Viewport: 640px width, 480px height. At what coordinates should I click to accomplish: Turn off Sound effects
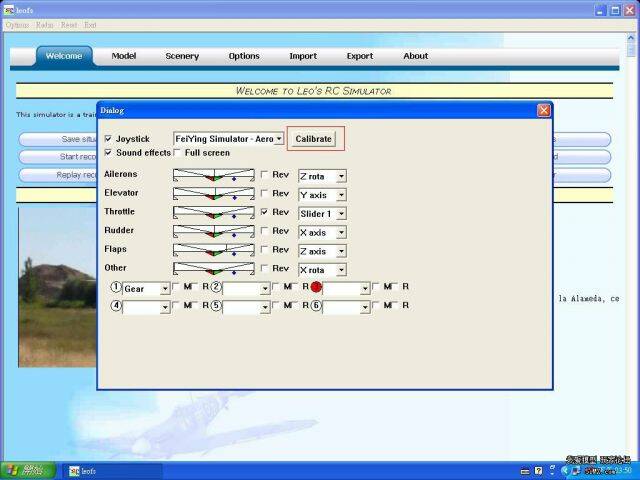pyautogui.click(x=108, y=153)
